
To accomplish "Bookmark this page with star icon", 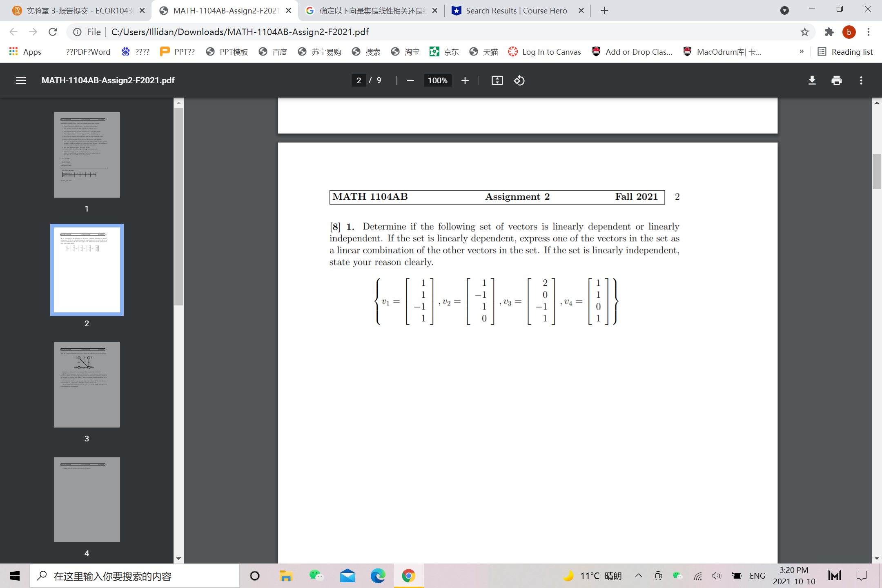I will click(804, 32).
